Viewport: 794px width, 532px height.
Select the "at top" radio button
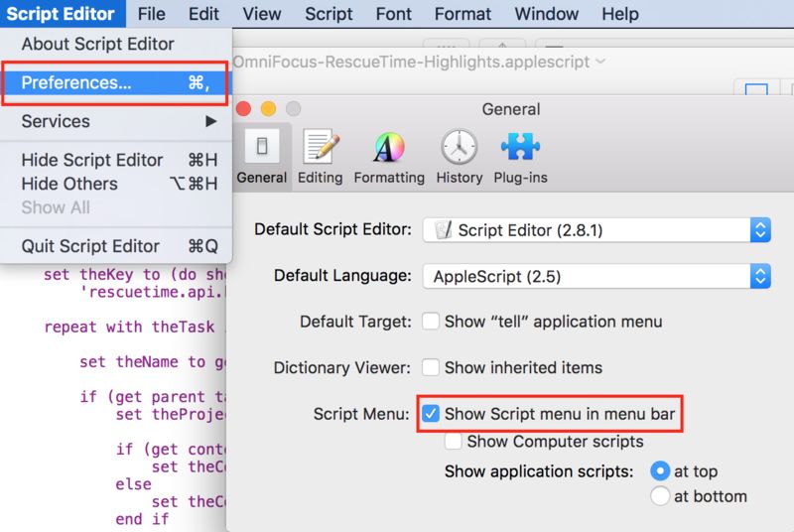click(x=660, y=470)
